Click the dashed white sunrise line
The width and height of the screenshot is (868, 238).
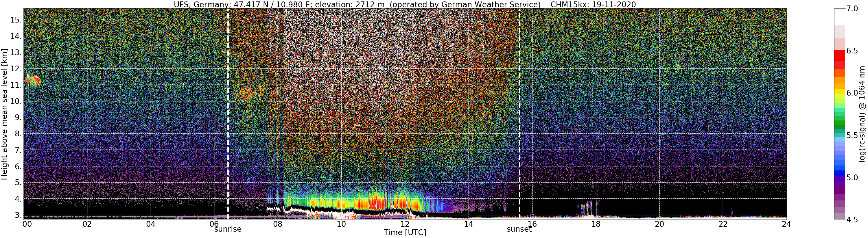coord(228,114)
